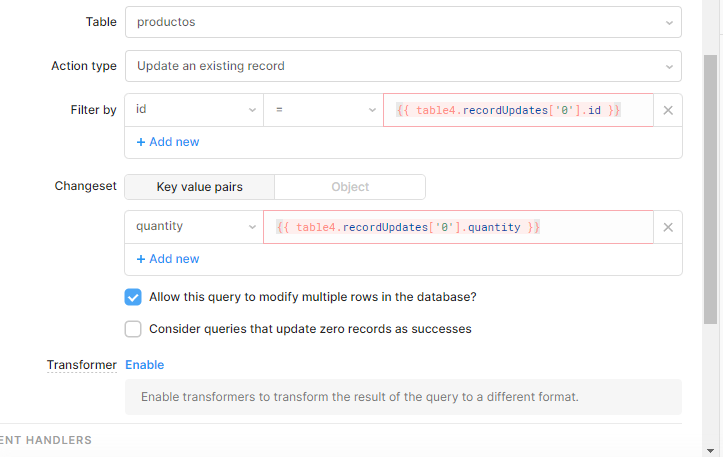
Task: Open the quantity column dropdown
Action: 194,227
